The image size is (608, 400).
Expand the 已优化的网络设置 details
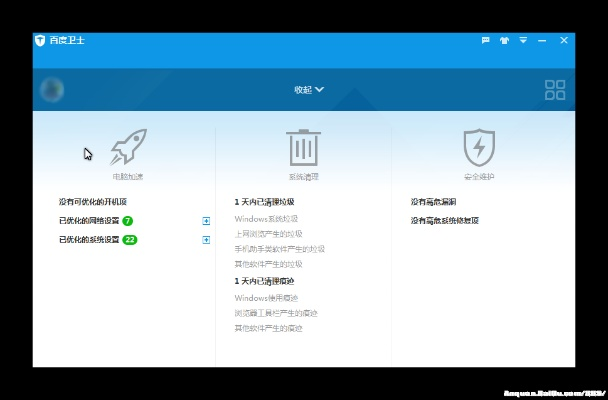pyautogui.click(x=206, y=220)
